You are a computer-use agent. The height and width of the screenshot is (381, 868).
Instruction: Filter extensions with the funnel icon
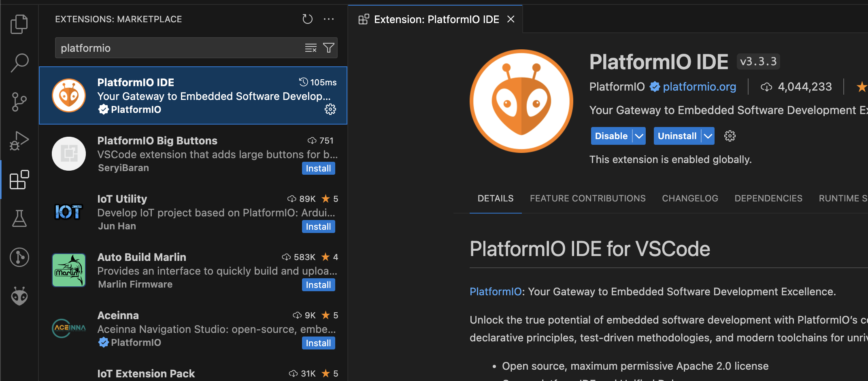[x=329, y=48]
